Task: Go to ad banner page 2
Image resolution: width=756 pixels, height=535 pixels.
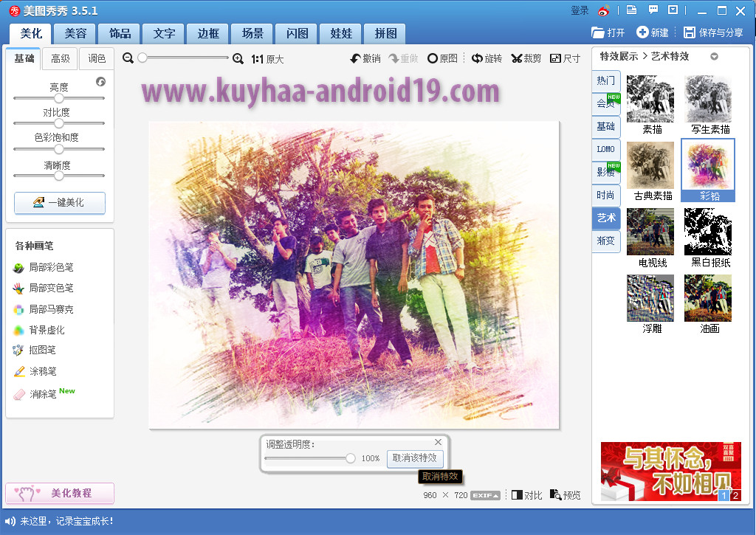Action: click(x=735, y=495)
